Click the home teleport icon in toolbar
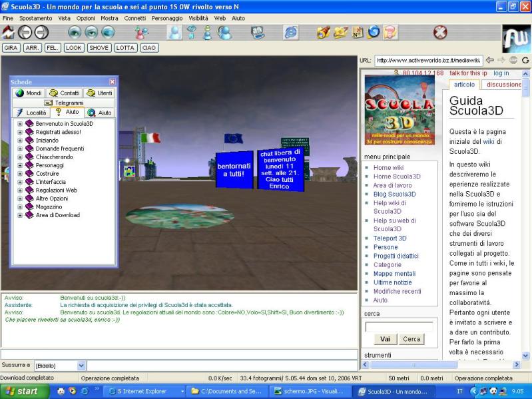532x399 pixels. pos(8,32)
